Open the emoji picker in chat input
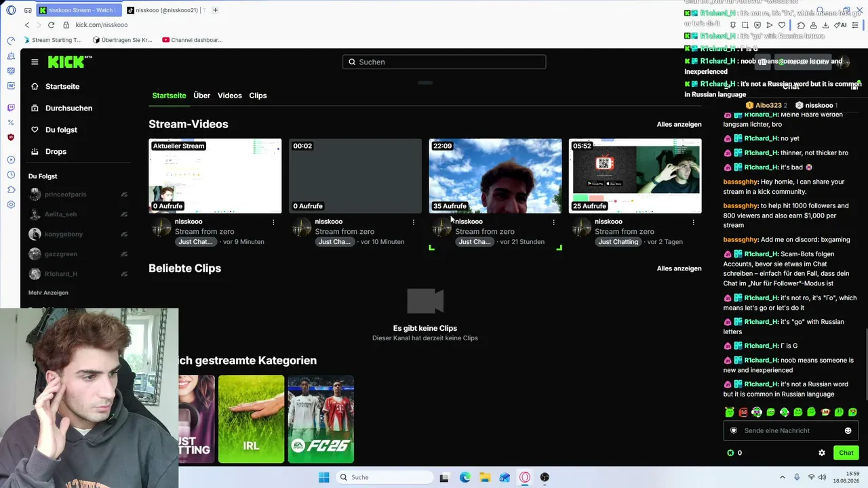This screenshot has height=488, width=868. click(x=848, y=430)
